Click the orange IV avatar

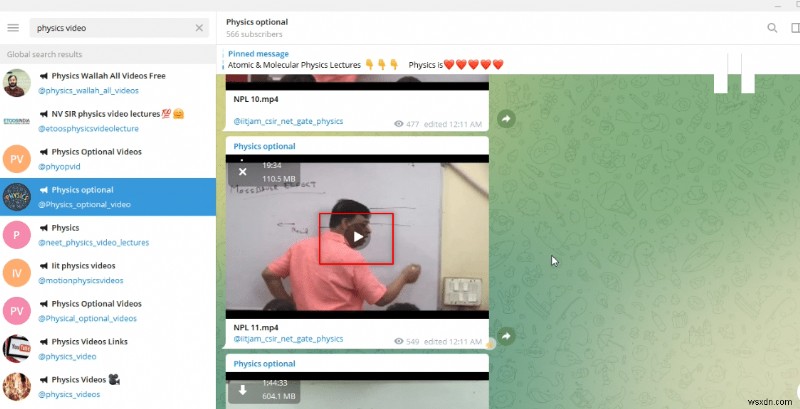17,273
